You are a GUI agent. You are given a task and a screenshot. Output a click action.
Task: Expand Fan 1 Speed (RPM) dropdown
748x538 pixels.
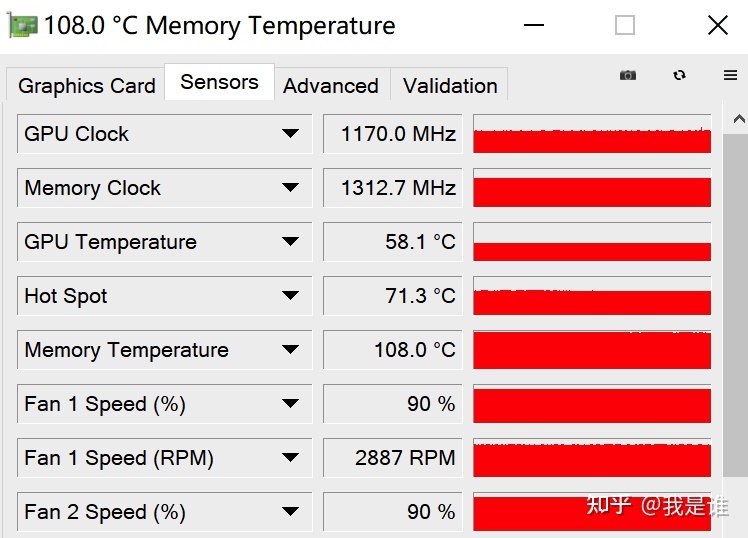coord(290,458)
